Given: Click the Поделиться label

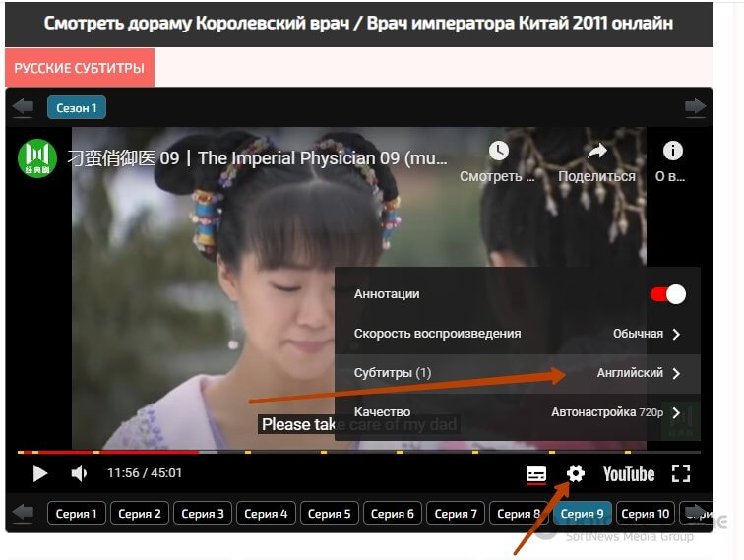Looking at the screenshot, I should coord(597,176).
